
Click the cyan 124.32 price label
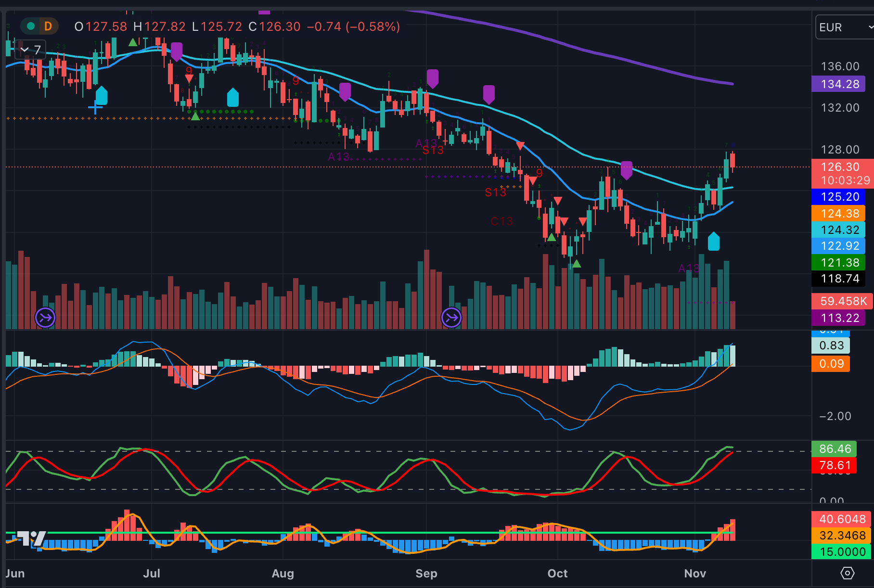click(x=838, y=230)
